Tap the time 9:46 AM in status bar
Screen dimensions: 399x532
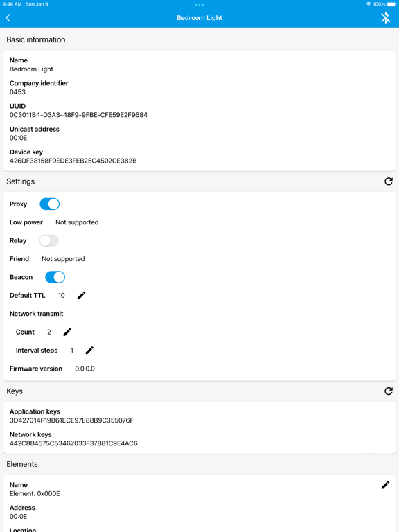[x=12, y=4]
